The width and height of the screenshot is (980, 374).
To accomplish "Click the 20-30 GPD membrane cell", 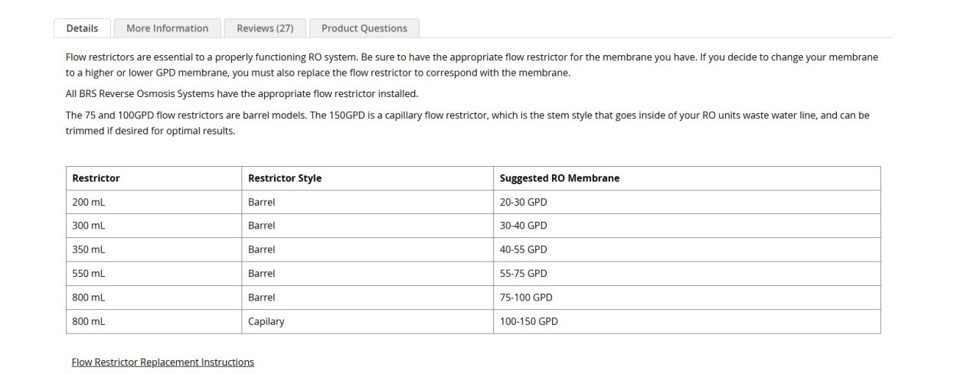I will click(524, 202).
